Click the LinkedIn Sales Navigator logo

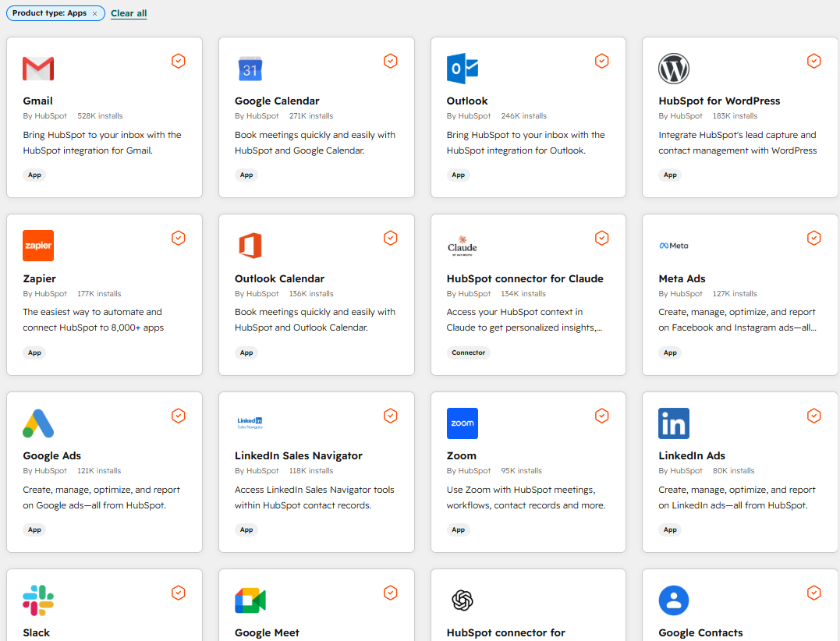[x=250, y=423]
